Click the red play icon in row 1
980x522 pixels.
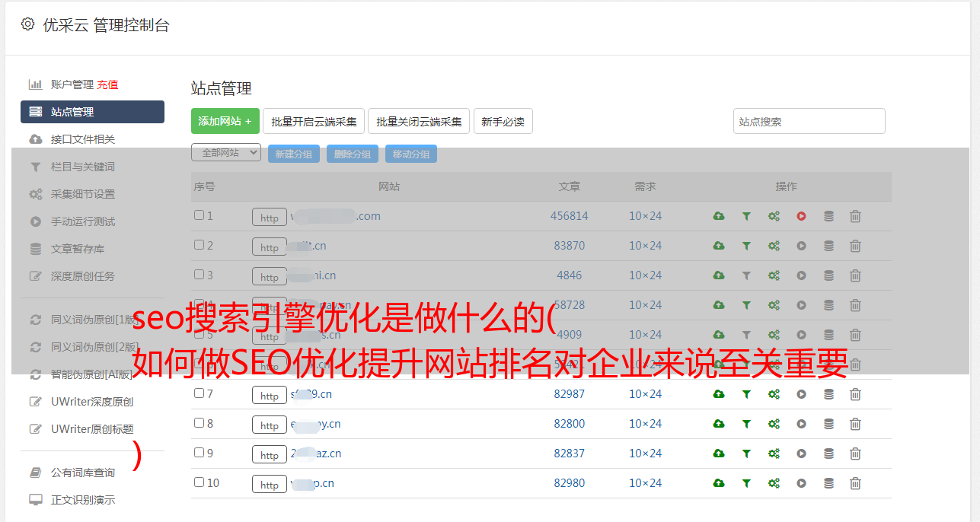(801, 216)
